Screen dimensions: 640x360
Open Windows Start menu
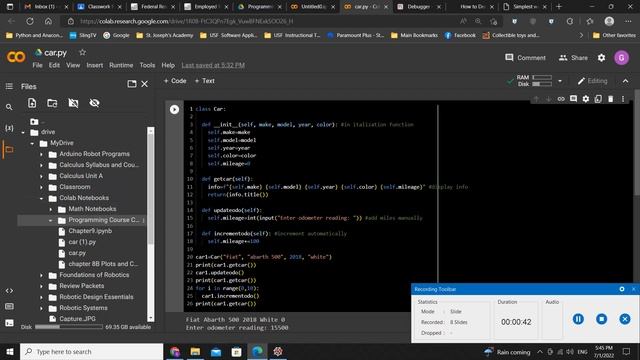pos(10,351)
